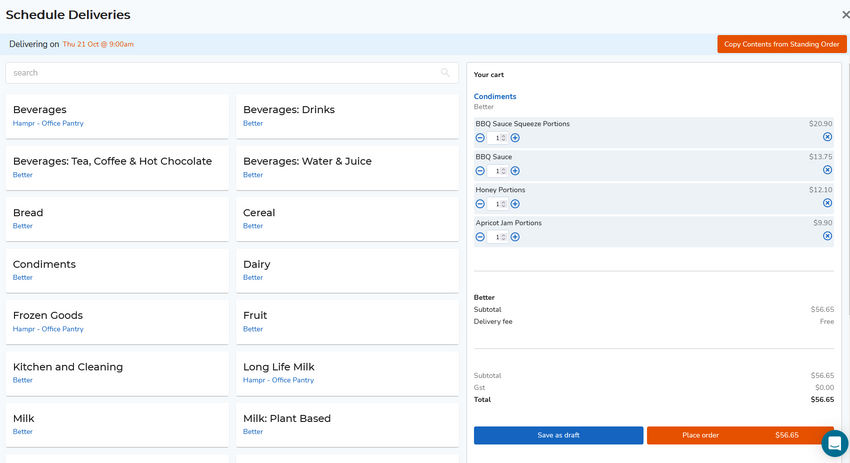Viewport: 850px width, 463px height.
Task: Click plus icon for Apricot Jam Portions
Action: pyautogui.click(x=515, y=237)
